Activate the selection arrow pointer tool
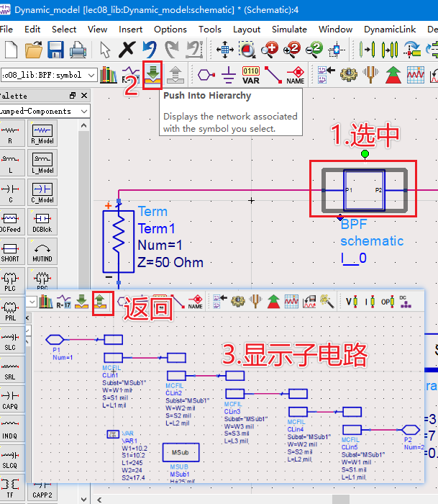The width and height of the screenshot is (438, 504). (105, 50)
